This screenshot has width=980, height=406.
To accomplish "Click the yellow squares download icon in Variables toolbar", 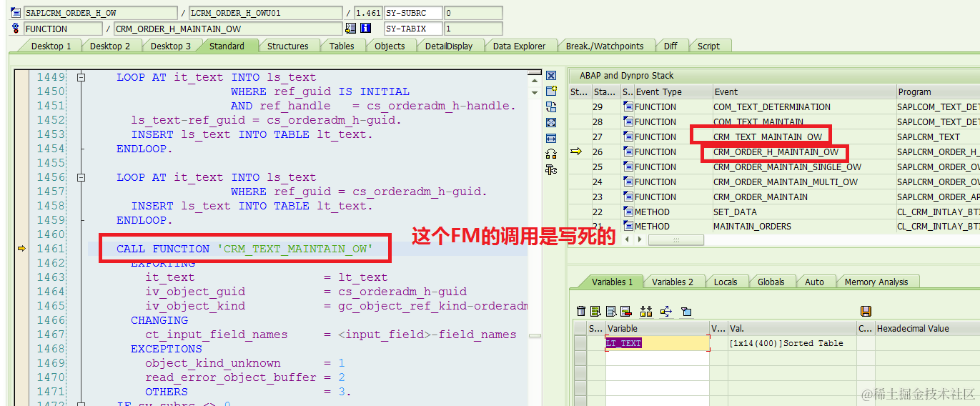I will (x=646, y=311).
